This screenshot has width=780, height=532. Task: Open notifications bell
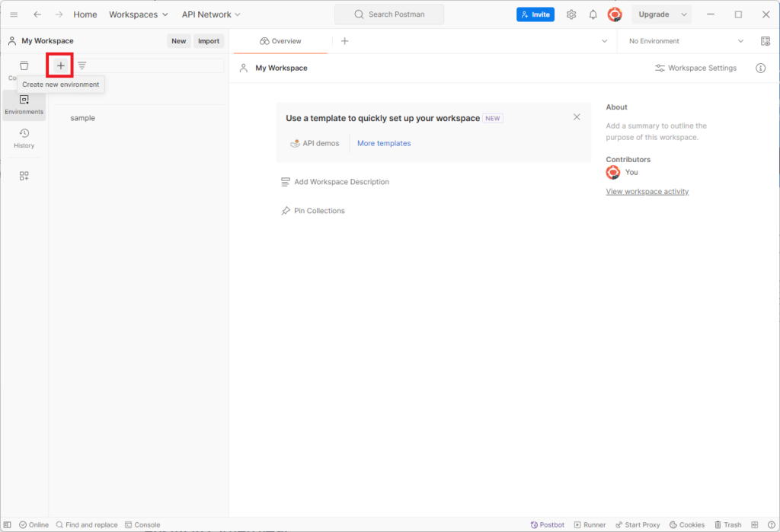tap(593, 14)
